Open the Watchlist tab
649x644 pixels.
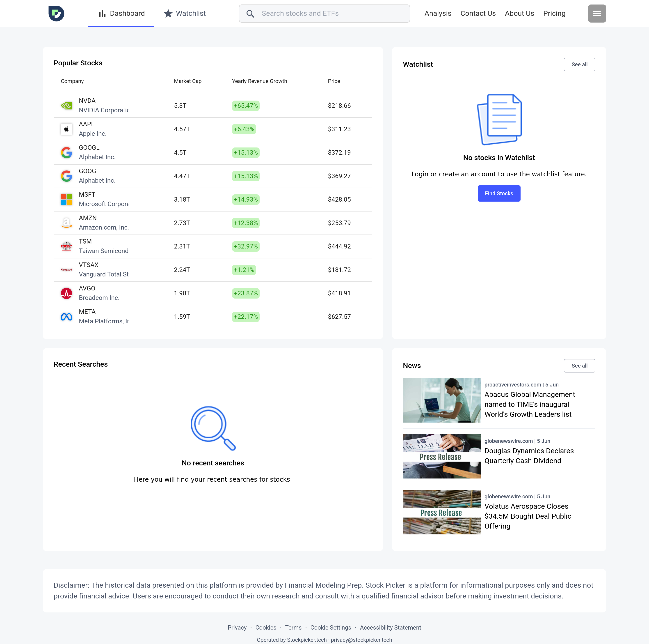pos(185,14)
